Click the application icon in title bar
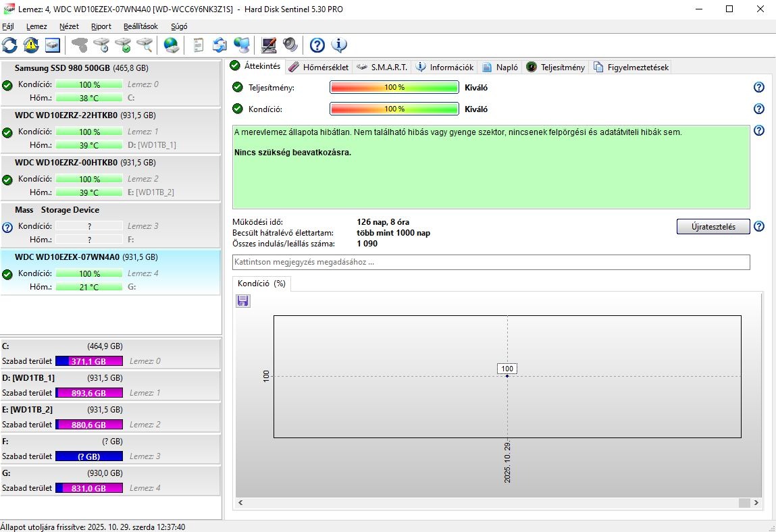 [8, 9]
